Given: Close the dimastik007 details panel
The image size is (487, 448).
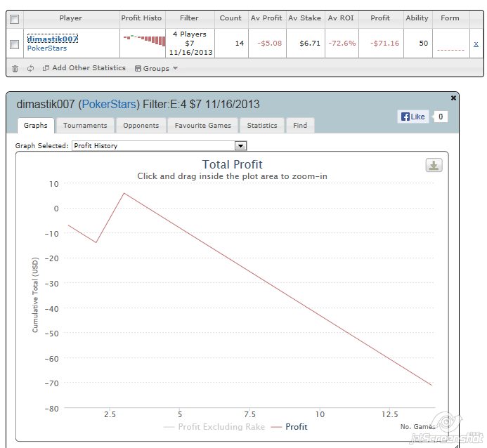Looking at the screenshot, I should click(x=453, y=98).
